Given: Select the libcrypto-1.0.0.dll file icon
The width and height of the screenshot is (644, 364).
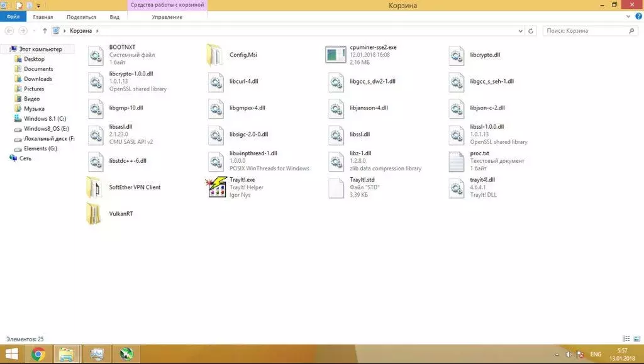Looking at the screenshot, I should (x=96, y=82).
